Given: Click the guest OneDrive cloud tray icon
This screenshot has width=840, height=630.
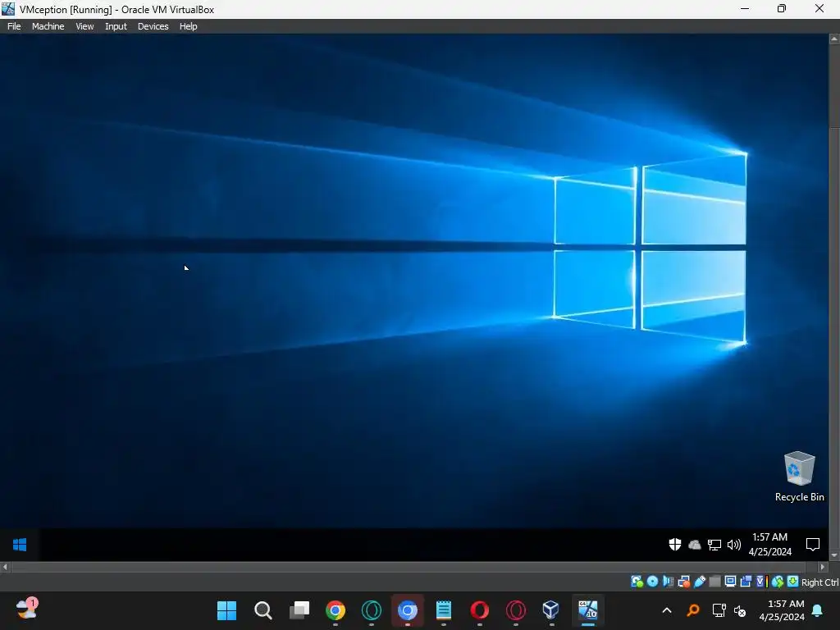Looking at the screenshot, I should (694, 545).
